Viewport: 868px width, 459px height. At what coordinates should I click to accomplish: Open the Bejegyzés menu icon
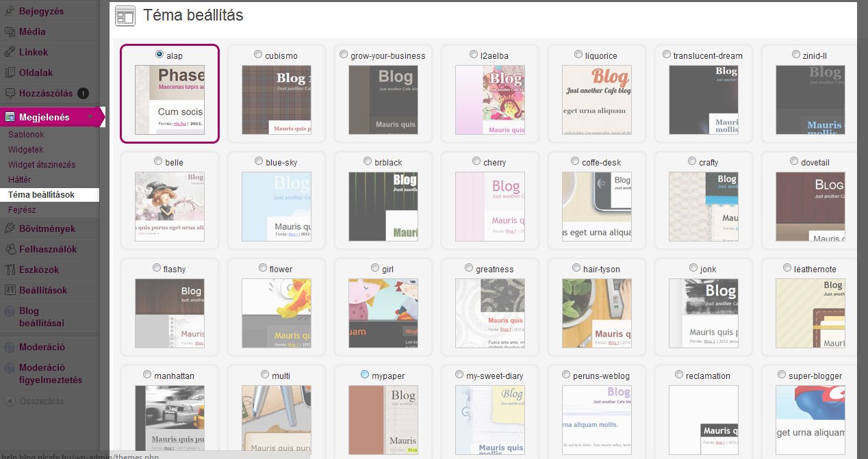coord(10,11)
